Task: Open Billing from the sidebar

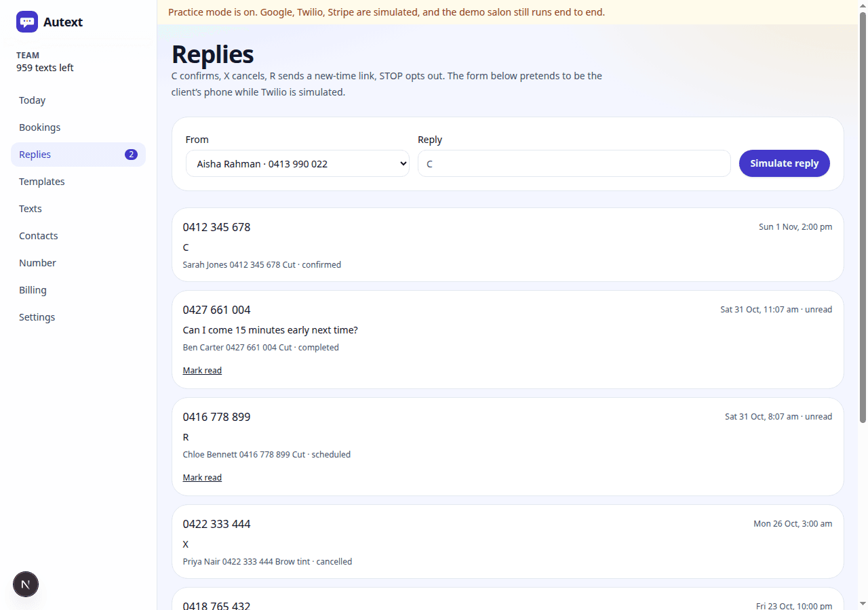Action: 78,290
